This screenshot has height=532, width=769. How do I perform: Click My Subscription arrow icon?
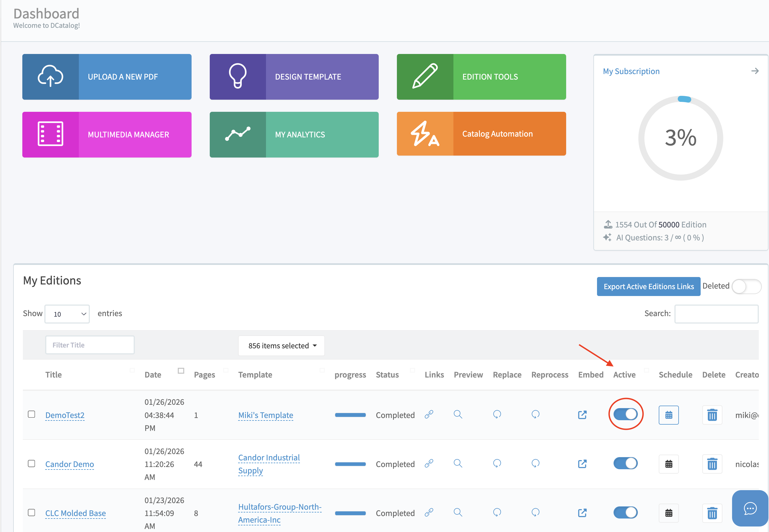755,71
